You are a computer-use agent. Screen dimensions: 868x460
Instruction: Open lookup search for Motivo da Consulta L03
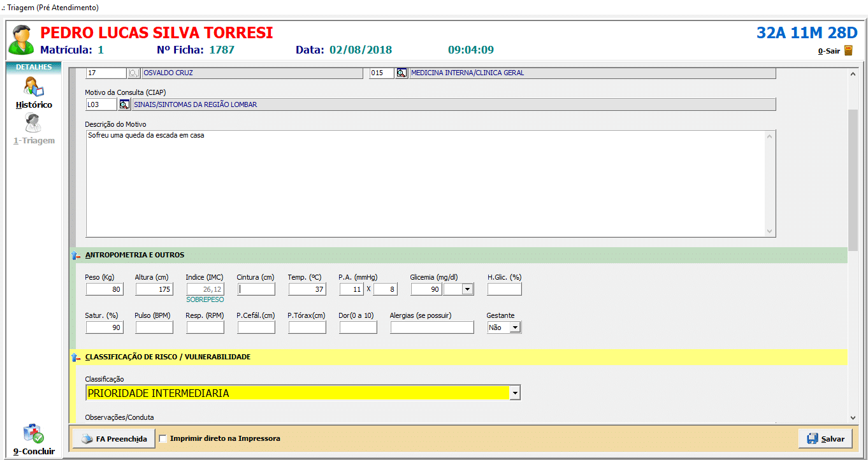click(125, 104)
